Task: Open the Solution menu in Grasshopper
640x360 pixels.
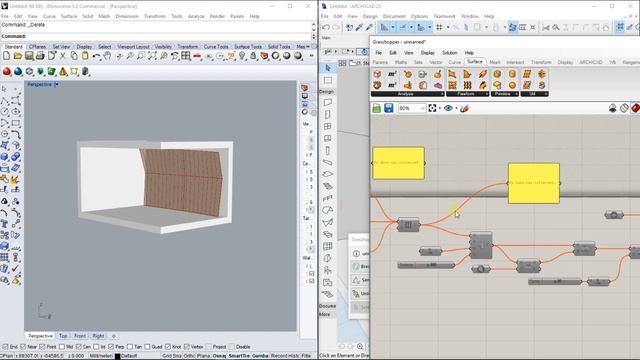Action: click(450, 53)
